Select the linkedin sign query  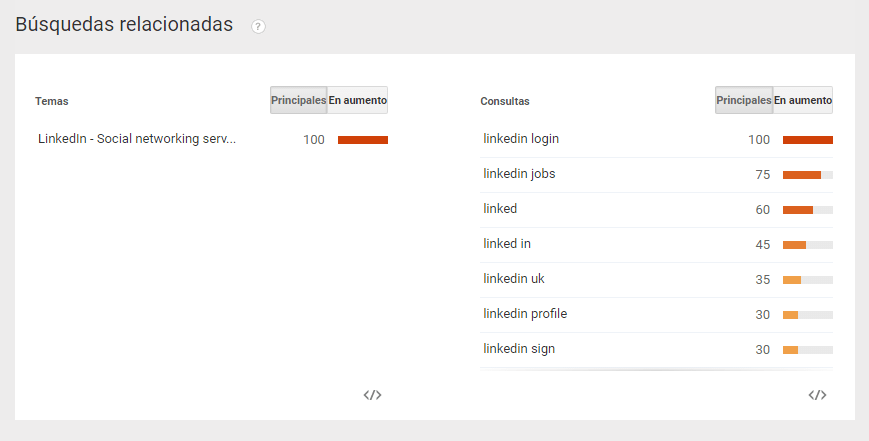coord(519,349)
